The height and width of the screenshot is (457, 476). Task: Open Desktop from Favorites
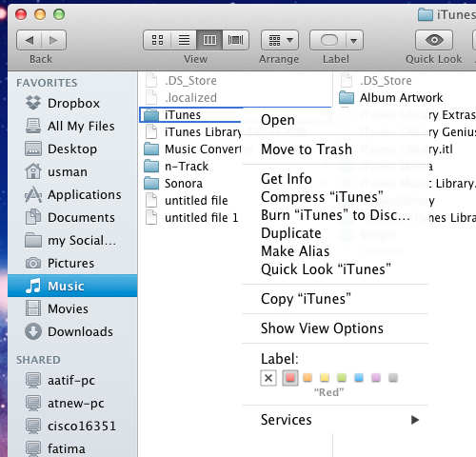coord(72,149)
